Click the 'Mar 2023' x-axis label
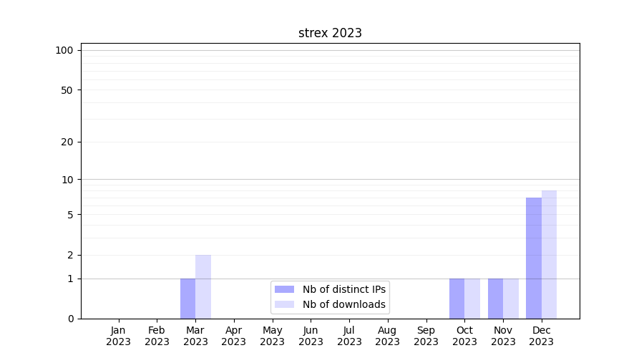Viewport: 644px width, 358px height. click(x=195, y=336)
